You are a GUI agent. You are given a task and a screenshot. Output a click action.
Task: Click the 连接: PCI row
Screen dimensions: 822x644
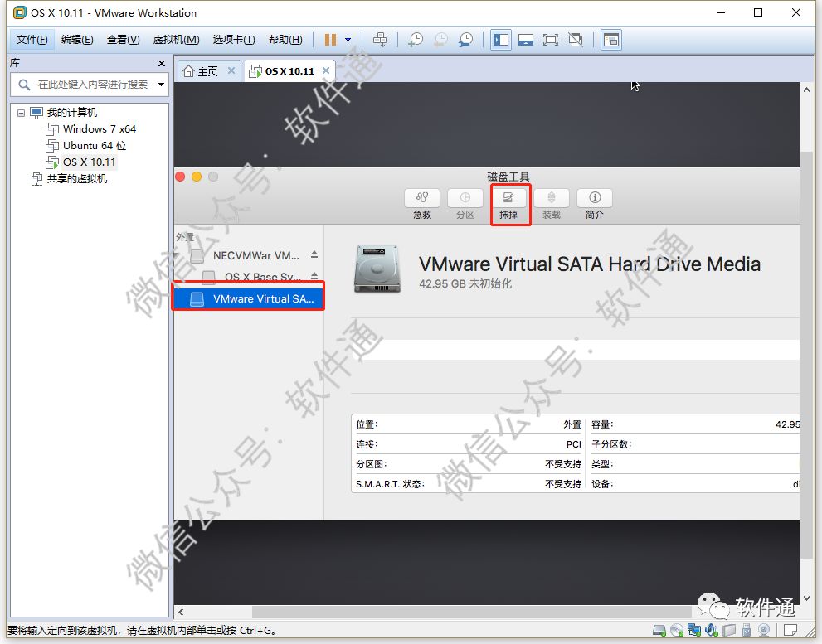click(x=468, y=444)
